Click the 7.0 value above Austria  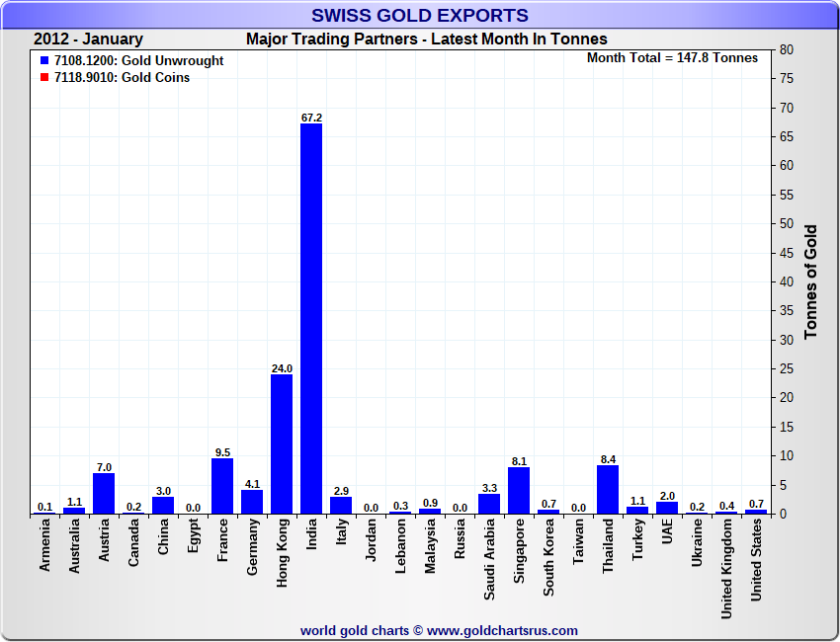[104, 467]
